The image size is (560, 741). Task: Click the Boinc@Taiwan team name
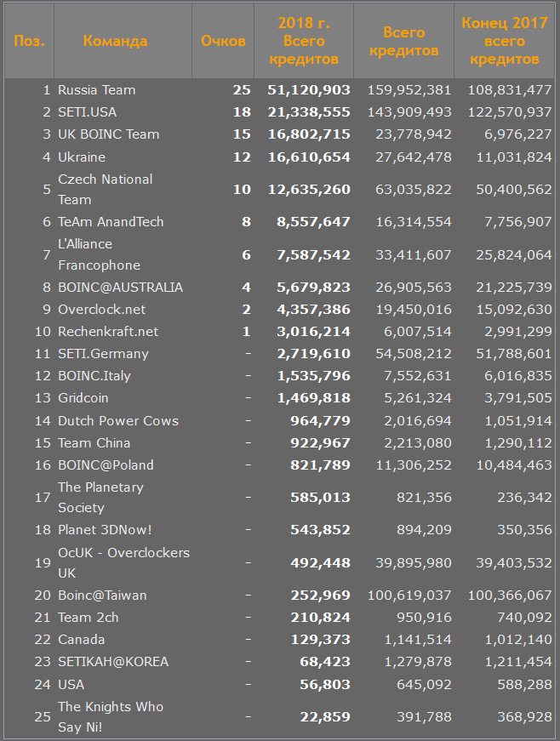click(102, 596)
